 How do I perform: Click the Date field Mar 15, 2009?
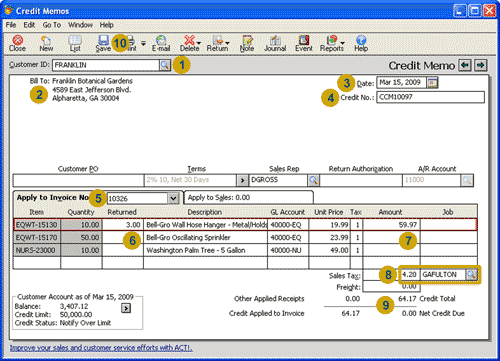point(401,82)
